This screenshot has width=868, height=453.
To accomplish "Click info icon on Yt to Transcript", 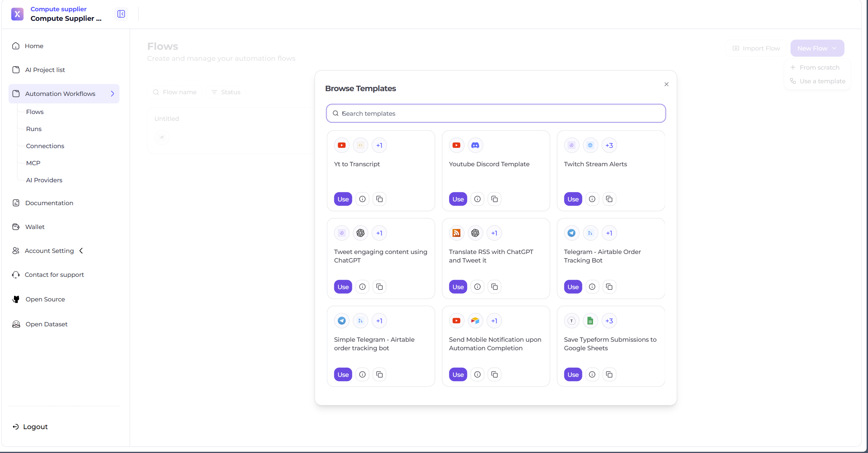I will (362, 199).
